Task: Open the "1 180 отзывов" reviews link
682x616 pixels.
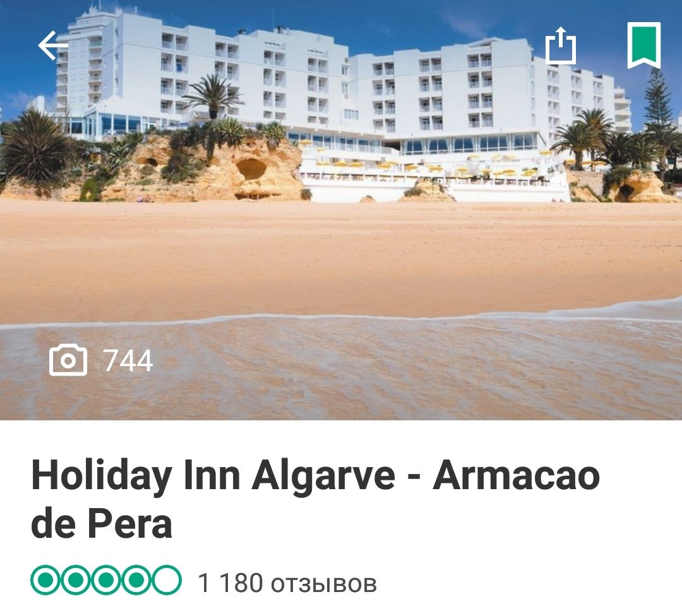Action: [287, 583]
